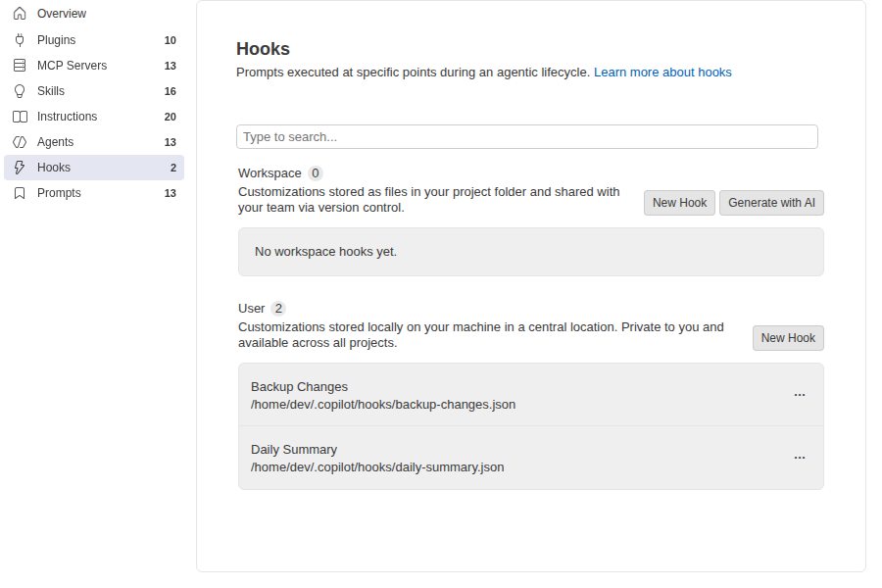The image size is (882, 588).
Task: Open the Overview section
Action: [x=94, y=14]
